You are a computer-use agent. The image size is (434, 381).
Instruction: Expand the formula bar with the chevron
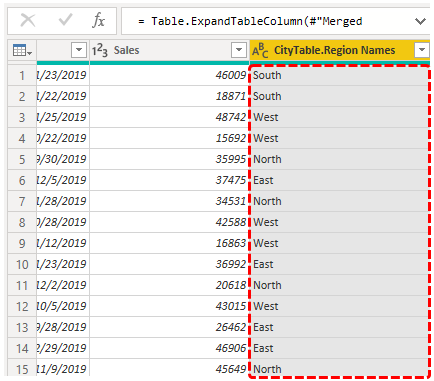(x=420, y=21)
